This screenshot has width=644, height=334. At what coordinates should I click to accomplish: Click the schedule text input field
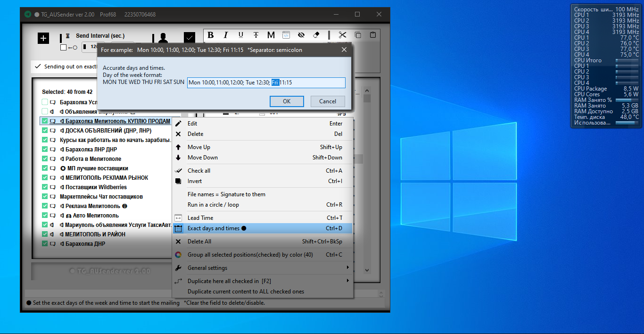(266, 83)
